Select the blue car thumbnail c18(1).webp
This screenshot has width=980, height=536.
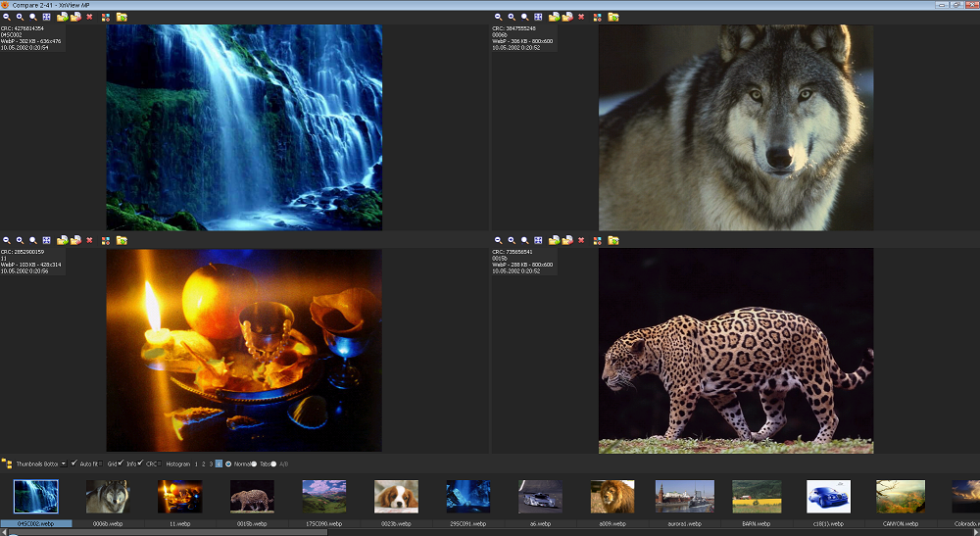pos(828,497)
